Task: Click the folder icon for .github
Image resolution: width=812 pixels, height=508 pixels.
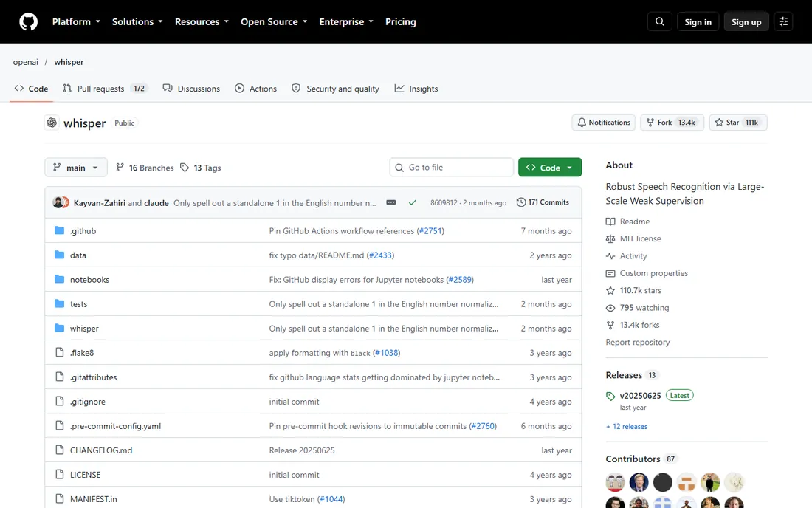Action: [60, 230]
